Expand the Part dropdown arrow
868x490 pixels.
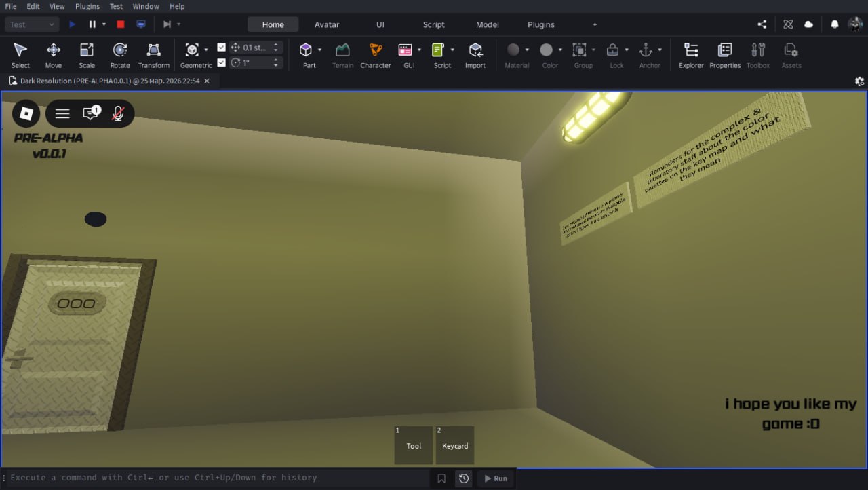click(x=319, y=50)
